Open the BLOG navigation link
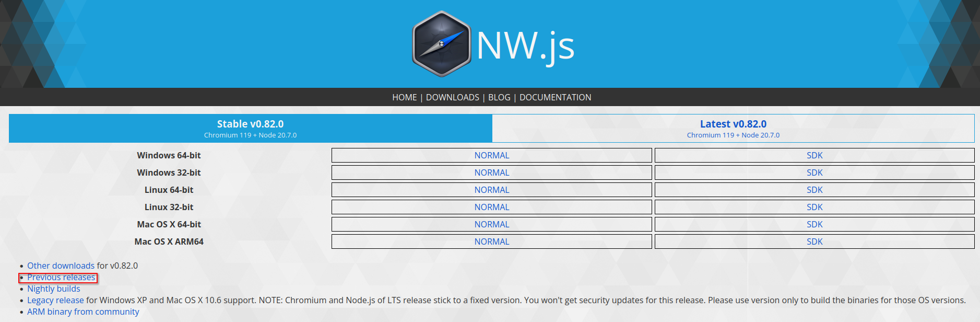The height and width of the screenshot is (322, 980). 499,97
